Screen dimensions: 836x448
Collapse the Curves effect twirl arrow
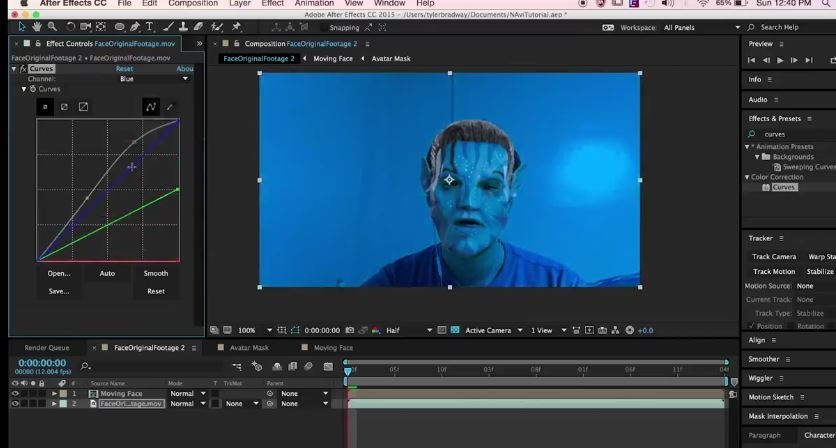point(14,69)
